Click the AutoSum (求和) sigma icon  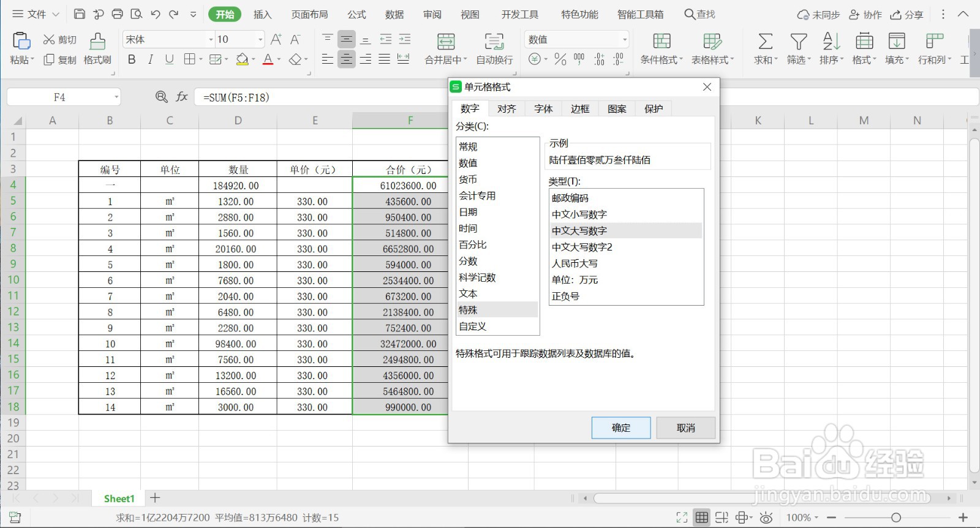765,41
